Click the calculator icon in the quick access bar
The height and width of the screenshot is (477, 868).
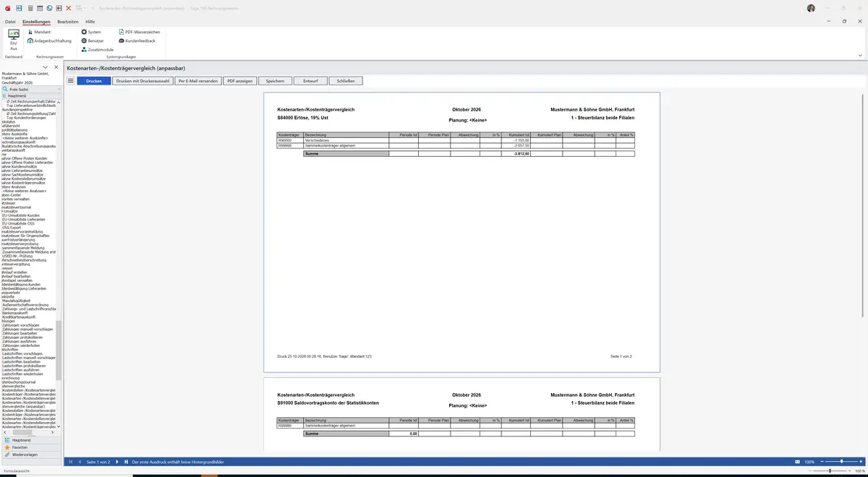(30, 8)
